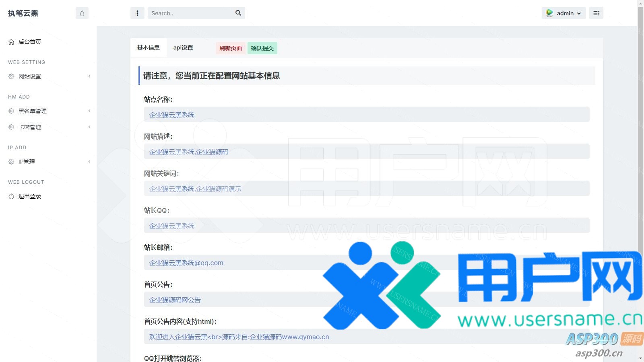Click the power icon beside 退出登录
This screenshot has width=644, height=362.
[x=11, y=196]
